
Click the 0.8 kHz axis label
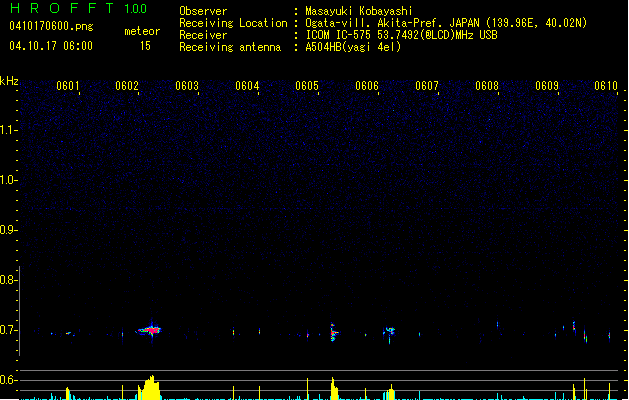[8, 280]
